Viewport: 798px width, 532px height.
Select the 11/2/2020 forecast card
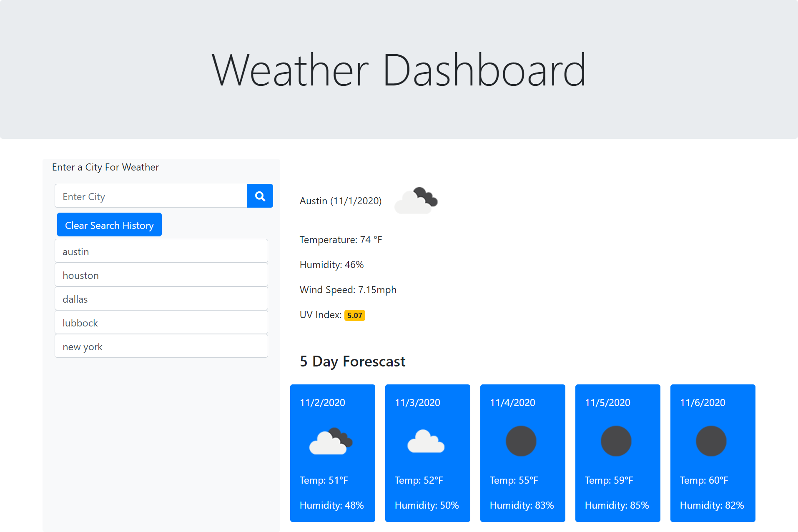click(x=332, y=453)
